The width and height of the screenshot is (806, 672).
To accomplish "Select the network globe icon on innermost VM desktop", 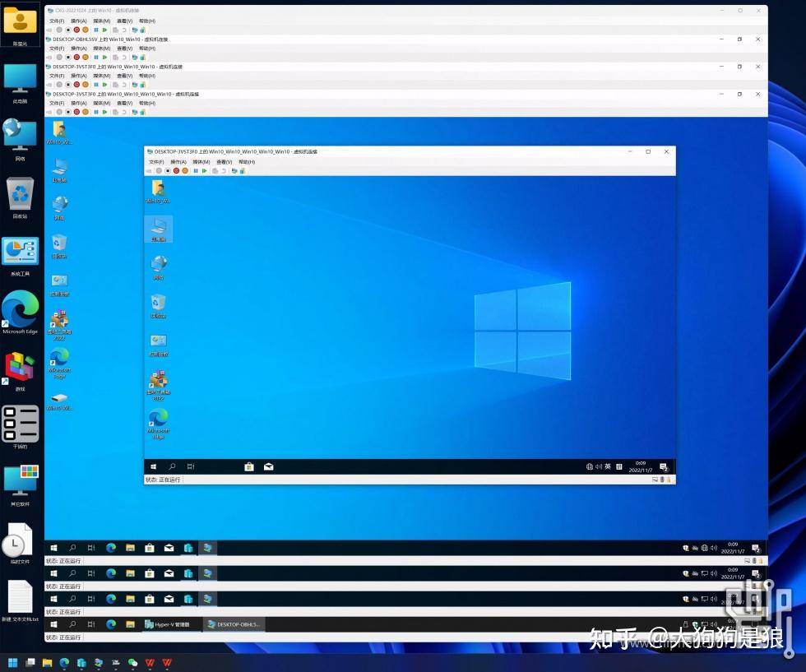I will pyautogui.click(x=158, y=267).
